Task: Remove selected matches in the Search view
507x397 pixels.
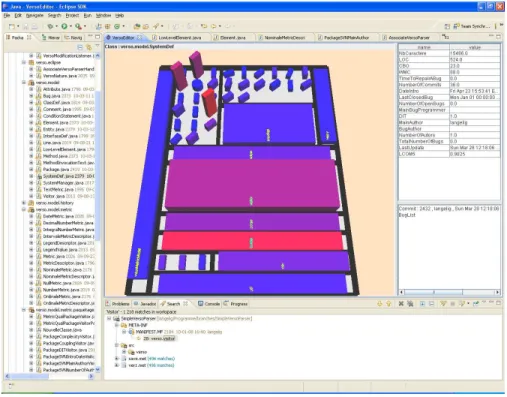Action: click(401, 304)
